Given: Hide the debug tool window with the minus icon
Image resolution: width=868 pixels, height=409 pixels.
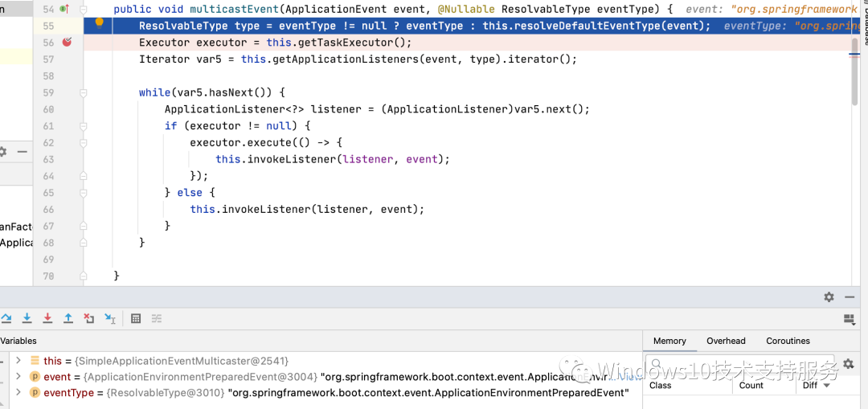Looking at the screenshot, I should [850, 297].
